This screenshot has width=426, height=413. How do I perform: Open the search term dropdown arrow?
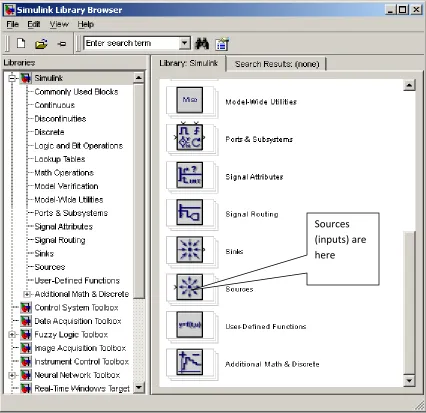click(x=184, y=43)
